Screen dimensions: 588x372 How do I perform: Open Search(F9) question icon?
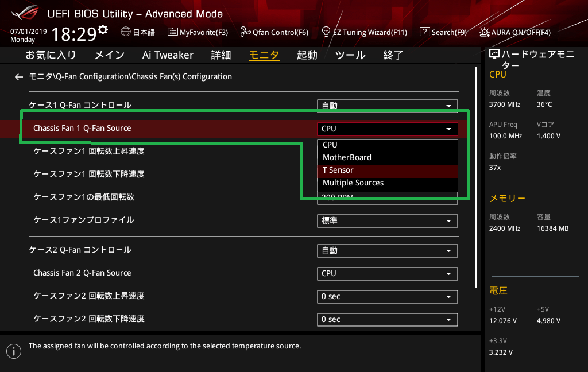424,32
